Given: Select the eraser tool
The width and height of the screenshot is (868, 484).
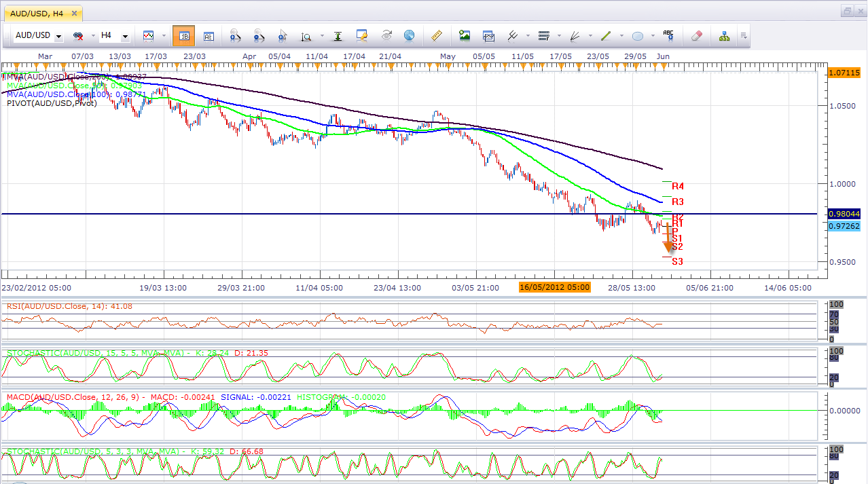Looking at the screenshot, I should 696,35.
